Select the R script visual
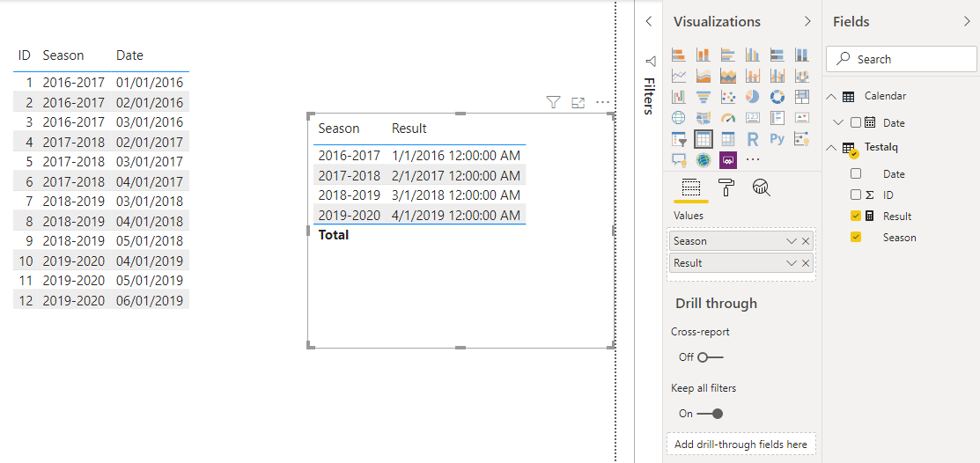This screenshot has height=463, width=980. tap(753, 139)
